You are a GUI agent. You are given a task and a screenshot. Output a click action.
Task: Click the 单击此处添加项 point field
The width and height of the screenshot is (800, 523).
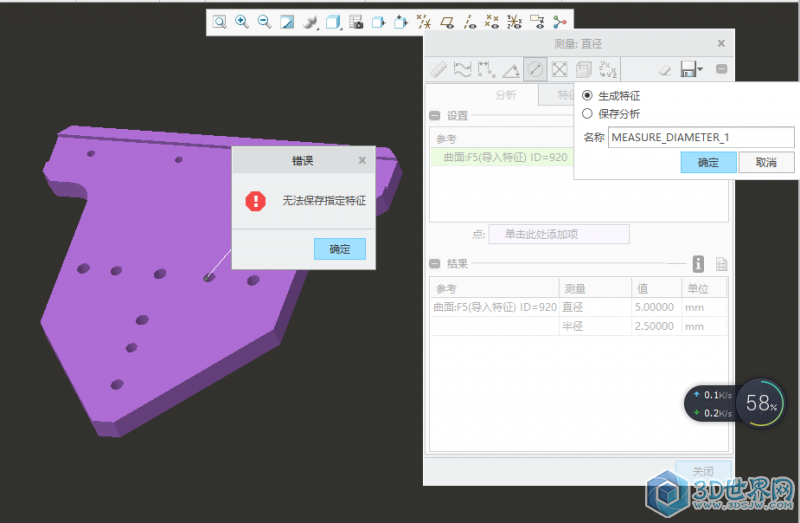[559, 234]
